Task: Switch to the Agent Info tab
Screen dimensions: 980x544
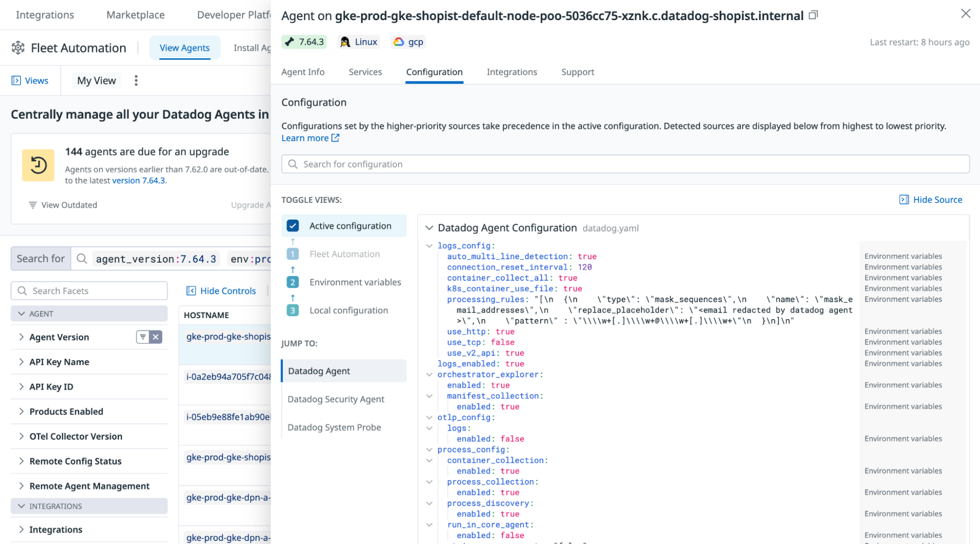Action: pyautogui.click(x=303, y=72)
